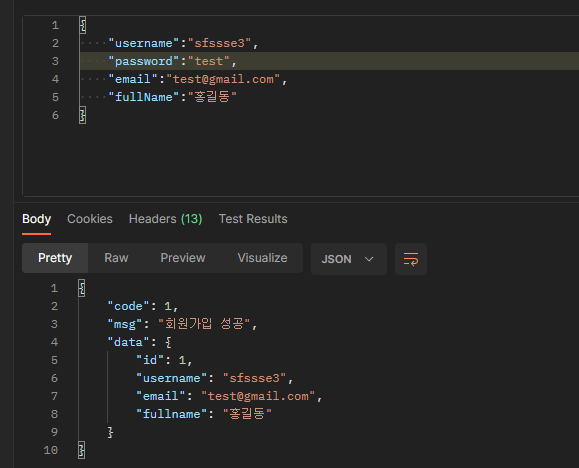Switch response view to Preview

pyautogui.click(x=183, y=258)
